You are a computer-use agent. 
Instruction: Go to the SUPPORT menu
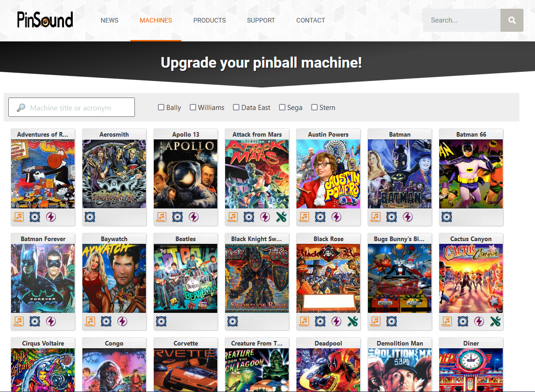pos(261,20)
